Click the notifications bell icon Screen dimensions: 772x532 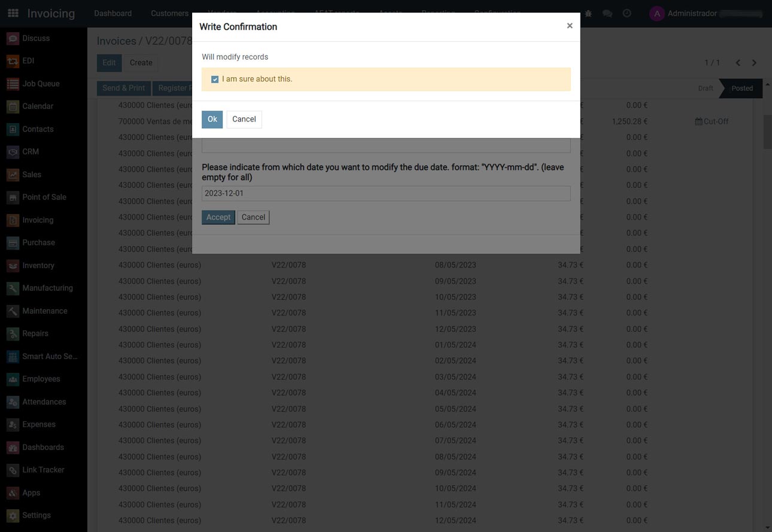pyautogui.click(x=588, y=13)
